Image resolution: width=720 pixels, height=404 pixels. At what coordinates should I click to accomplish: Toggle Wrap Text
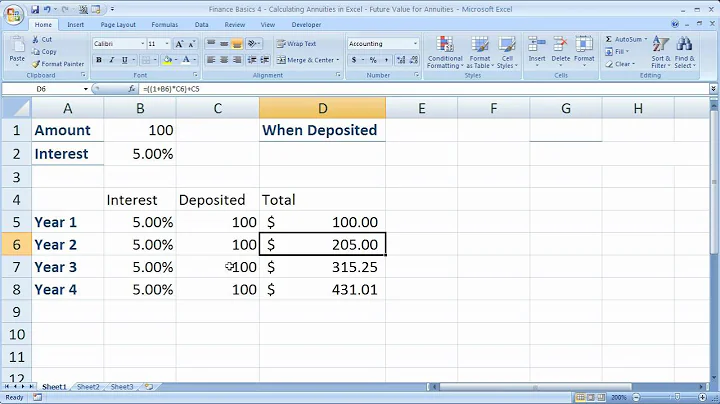(x=296, y=44)
